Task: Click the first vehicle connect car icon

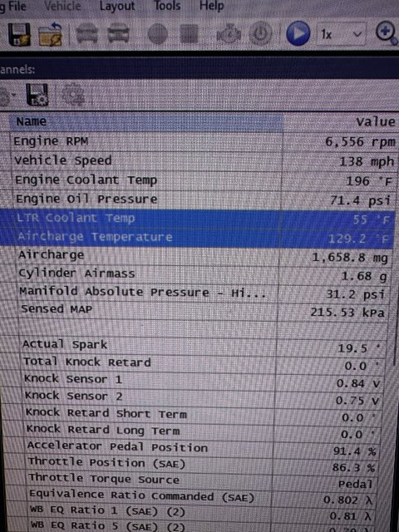Action: tap(86, 33)
